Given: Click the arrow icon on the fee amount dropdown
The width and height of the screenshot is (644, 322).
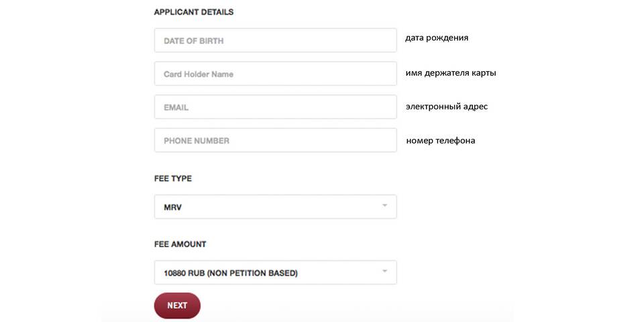Looking at the screenshot, I should pyautogui.click(x=385, y=270).
